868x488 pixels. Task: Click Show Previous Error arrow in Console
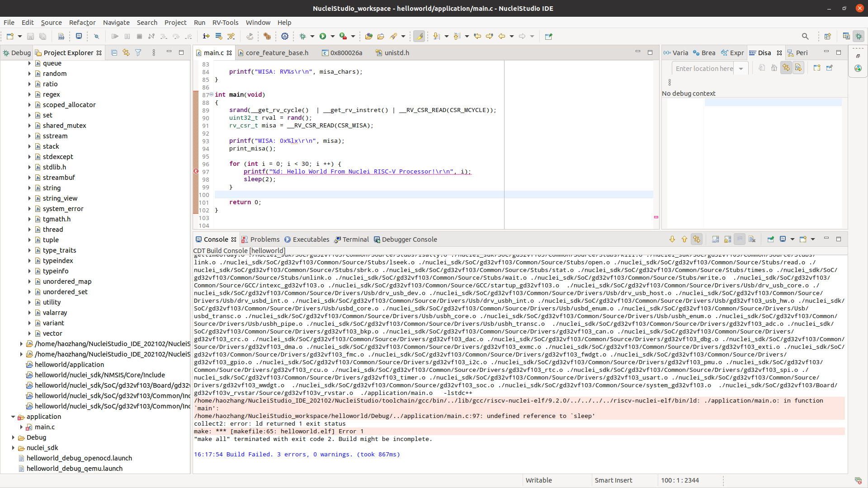[684, 239]
